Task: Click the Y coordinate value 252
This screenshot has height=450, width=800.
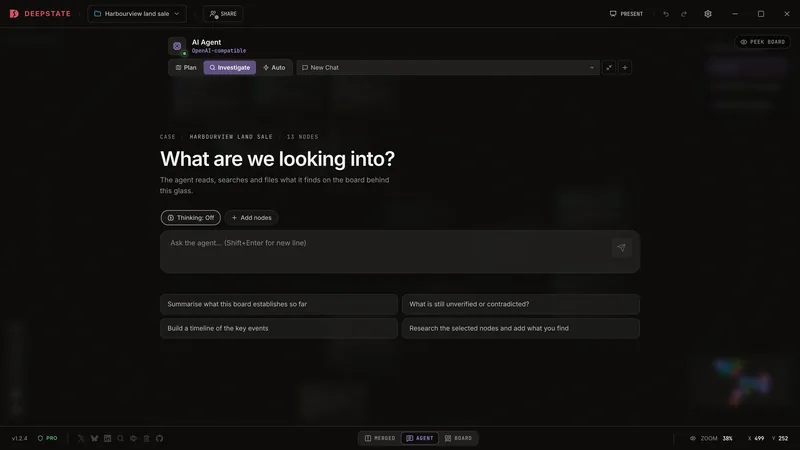Action: pyautogui.click(x=783, y=438)
